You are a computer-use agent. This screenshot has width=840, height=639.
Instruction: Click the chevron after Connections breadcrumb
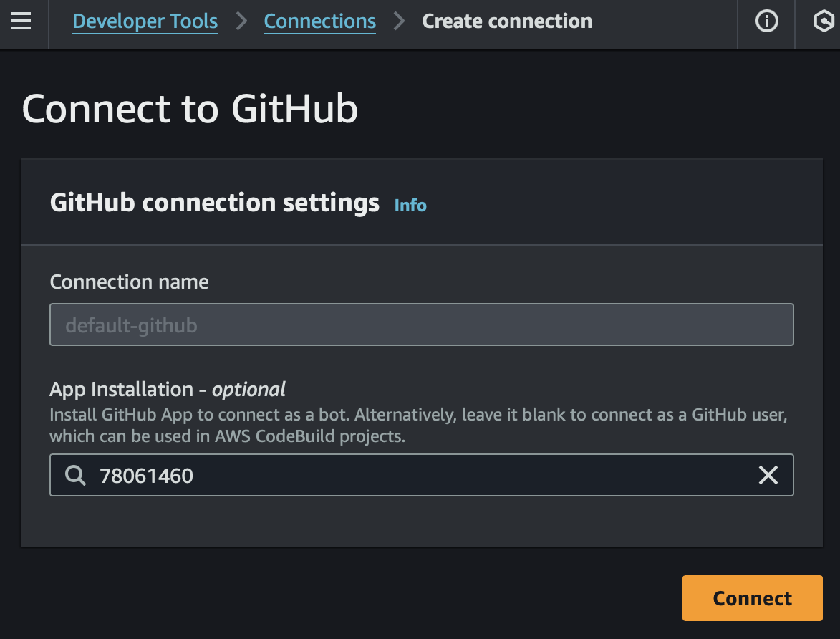tap(399, 22)
